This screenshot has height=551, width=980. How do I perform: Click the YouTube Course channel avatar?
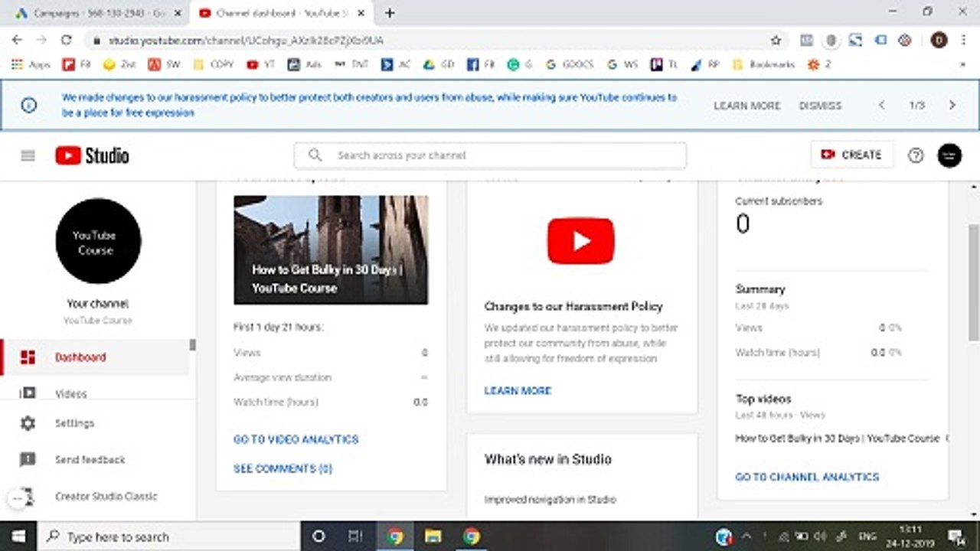98,241
